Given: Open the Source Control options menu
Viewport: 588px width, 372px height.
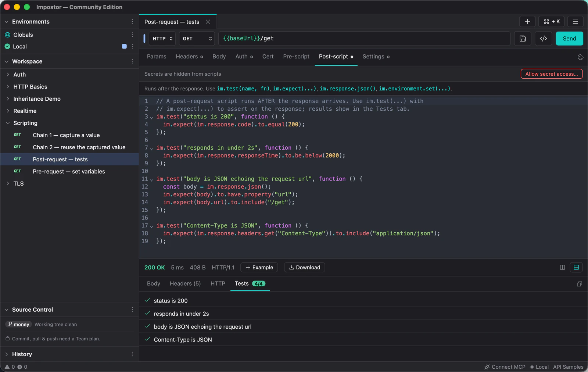Looking at the screenshot, I should pyautogui.click(x=132, y=310).
